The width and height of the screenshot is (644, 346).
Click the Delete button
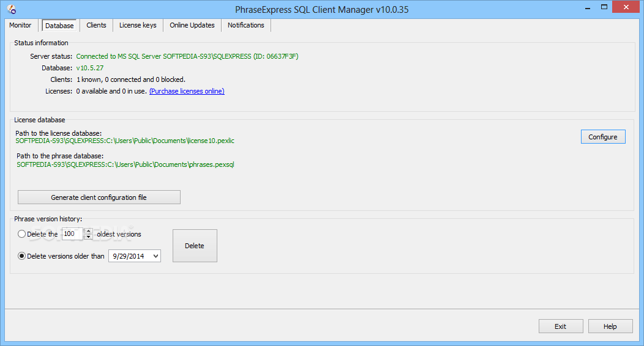pos(195,246)
